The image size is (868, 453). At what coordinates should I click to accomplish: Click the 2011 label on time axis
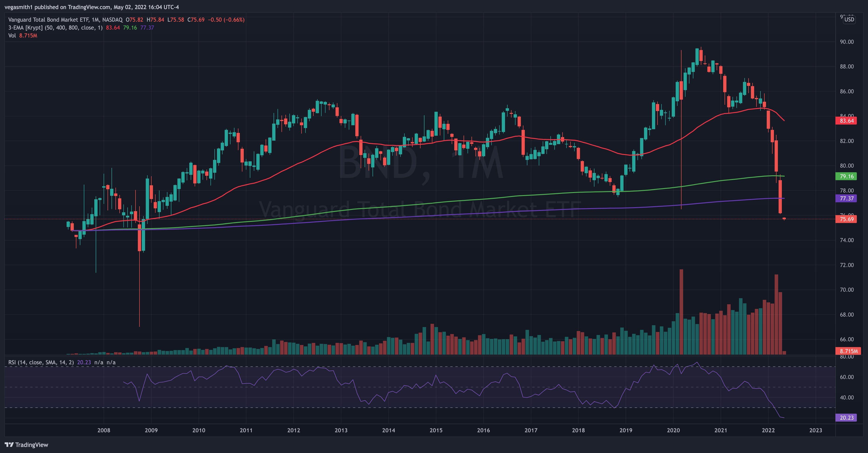click(x=246, y=430)
